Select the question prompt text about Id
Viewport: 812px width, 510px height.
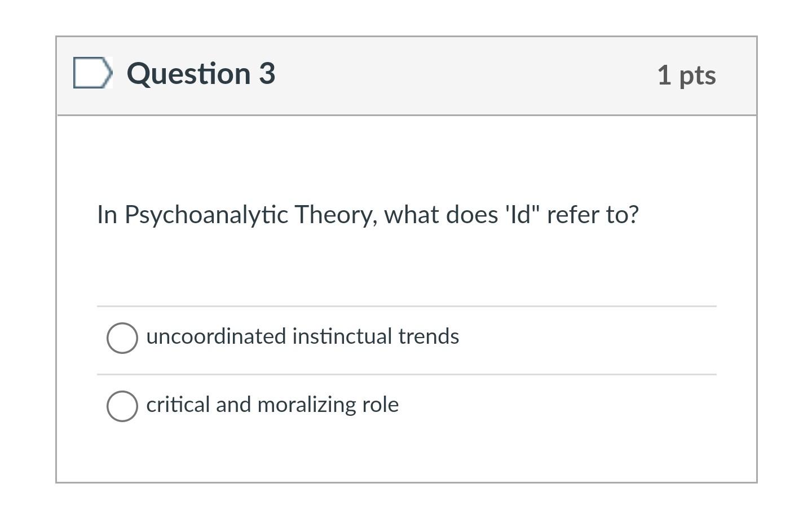368,214
